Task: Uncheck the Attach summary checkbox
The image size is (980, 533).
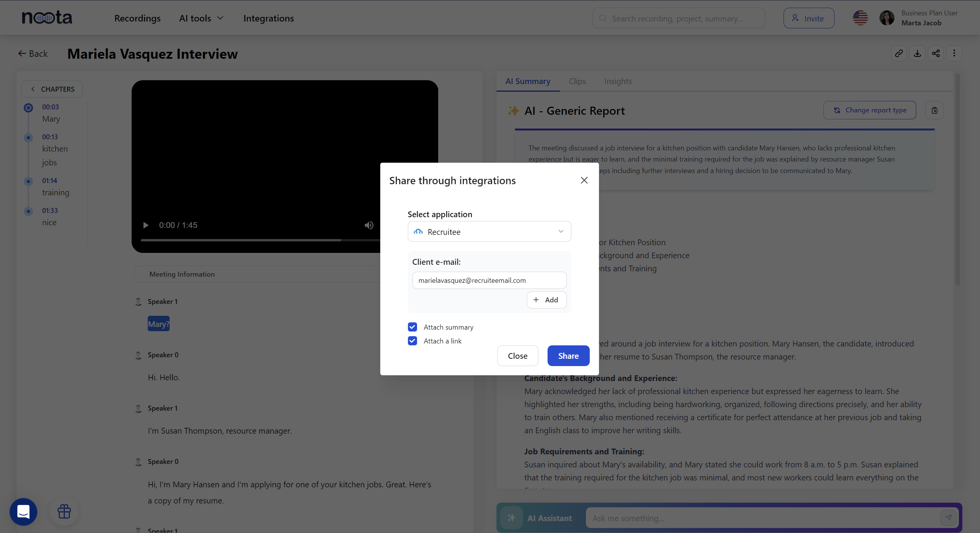Action: tap(412, 327)
